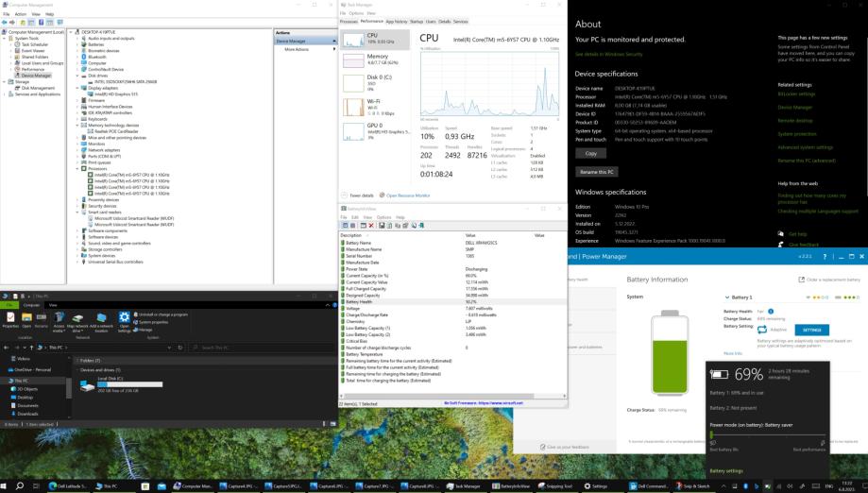868x493 pixels.
Task: Collapse the Display adapters tree node
Action: pos(77,88)
